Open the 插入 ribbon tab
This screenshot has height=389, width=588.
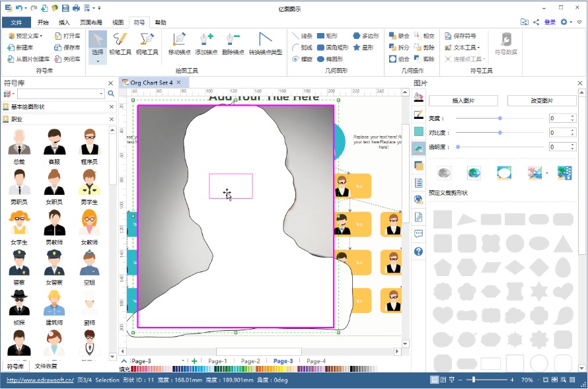point(64,22)
